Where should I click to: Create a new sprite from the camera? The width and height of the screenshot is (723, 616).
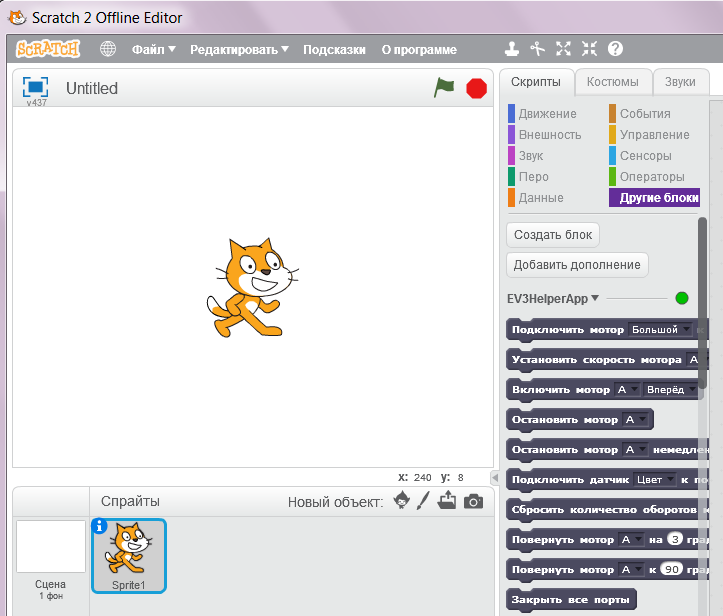click(x=474, y=501)
